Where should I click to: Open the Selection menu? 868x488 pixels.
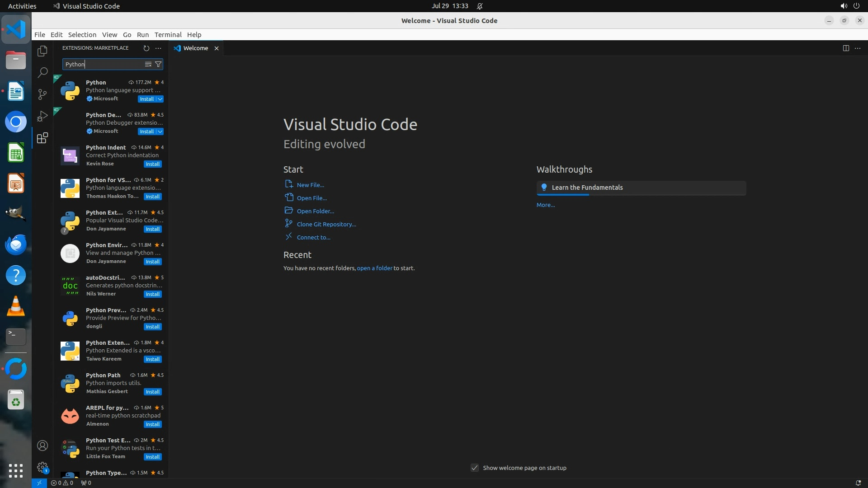tap(82, 34)
